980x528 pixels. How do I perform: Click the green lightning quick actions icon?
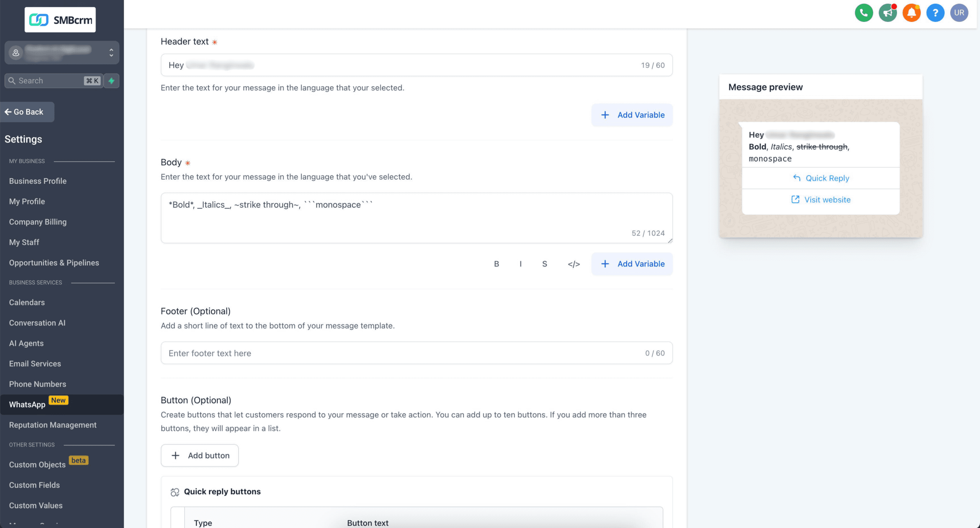(x=111, y=81)
